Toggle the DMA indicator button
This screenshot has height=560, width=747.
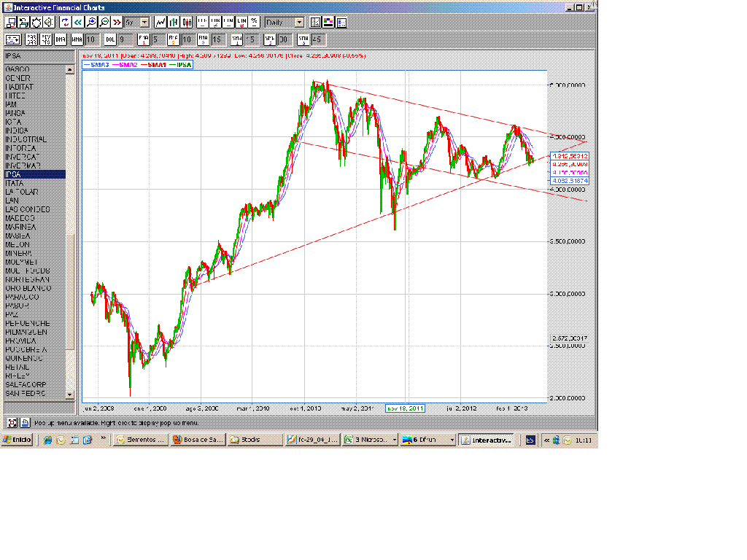[x=60, y=39]
